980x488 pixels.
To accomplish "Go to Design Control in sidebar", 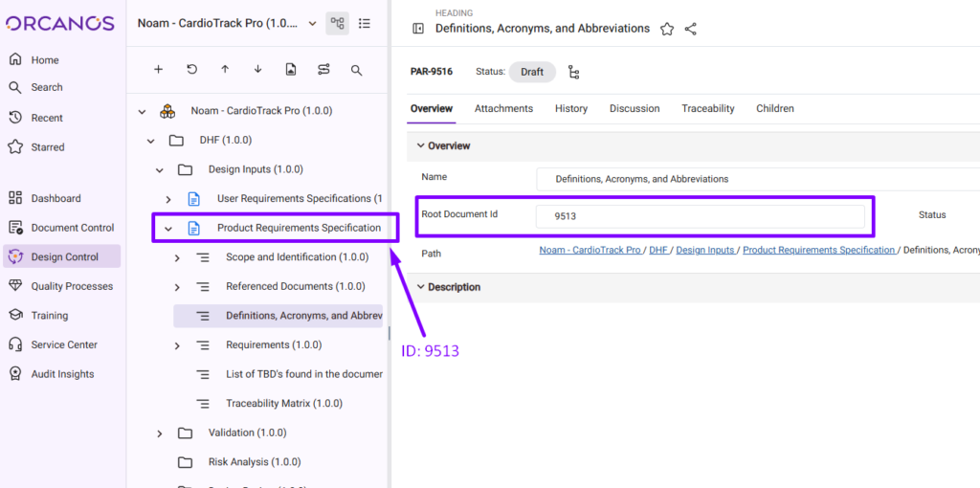I will point(64,256).
